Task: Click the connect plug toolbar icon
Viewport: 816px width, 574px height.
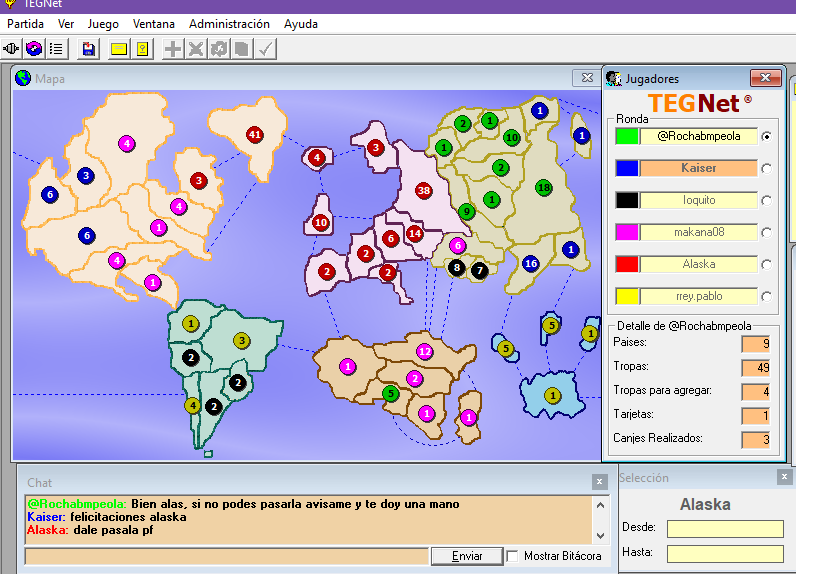Action: click(12, 48)
